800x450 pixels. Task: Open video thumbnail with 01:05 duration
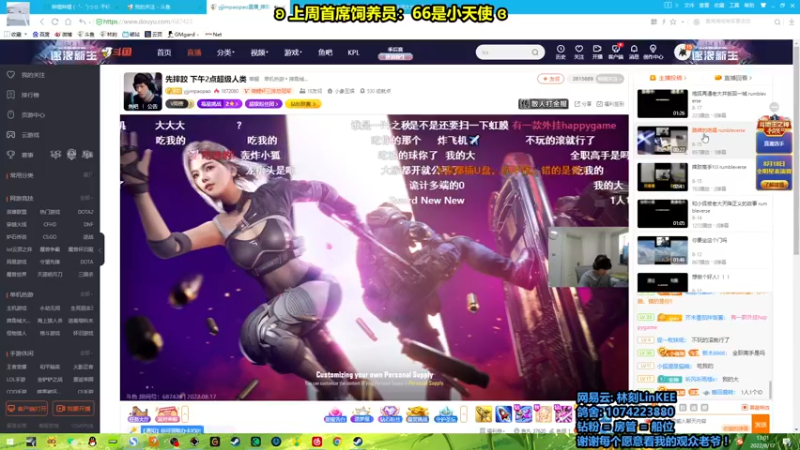point(662,213)
